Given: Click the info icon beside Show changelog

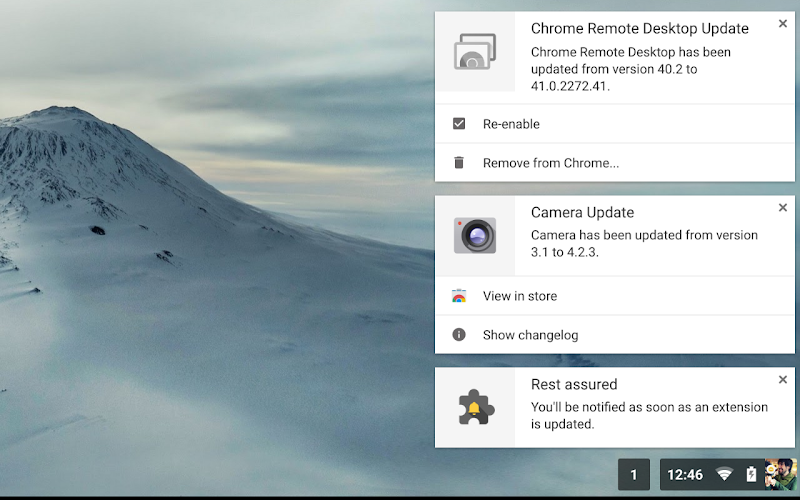Looking at the screenshot, I should click(x=459, y=335).
